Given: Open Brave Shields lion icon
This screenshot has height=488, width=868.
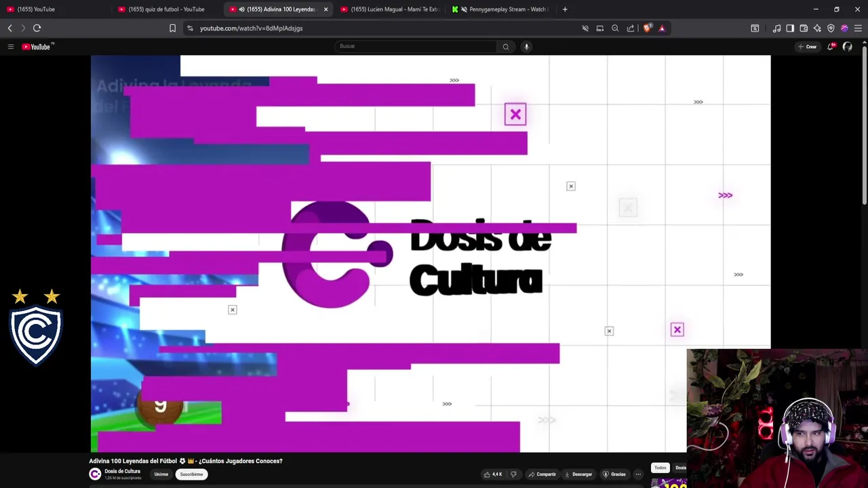Looking at the screenshot, I should [648, 28].
